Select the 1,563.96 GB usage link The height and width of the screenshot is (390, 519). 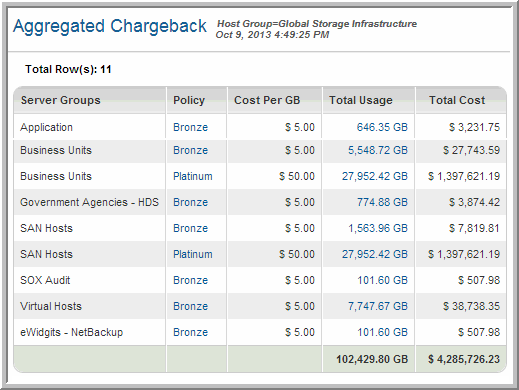378,228
